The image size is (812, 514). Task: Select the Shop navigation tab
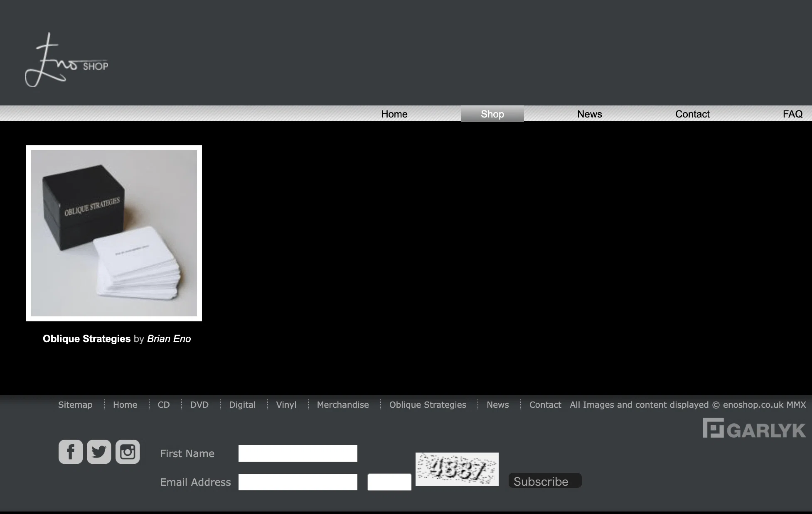click(492, 114)
